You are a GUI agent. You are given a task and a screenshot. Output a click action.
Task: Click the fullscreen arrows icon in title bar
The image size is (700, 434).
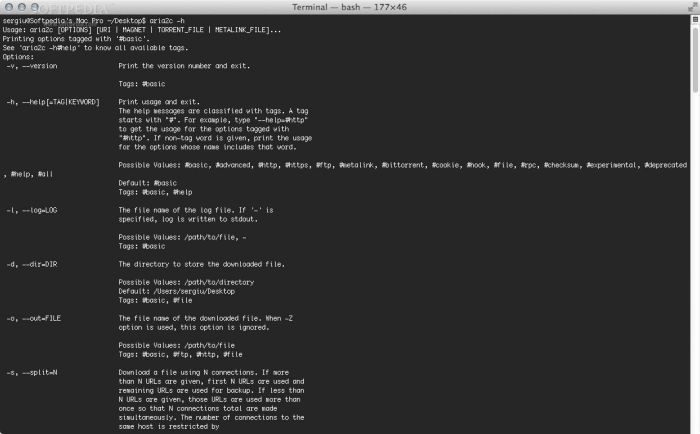[692, 7]
